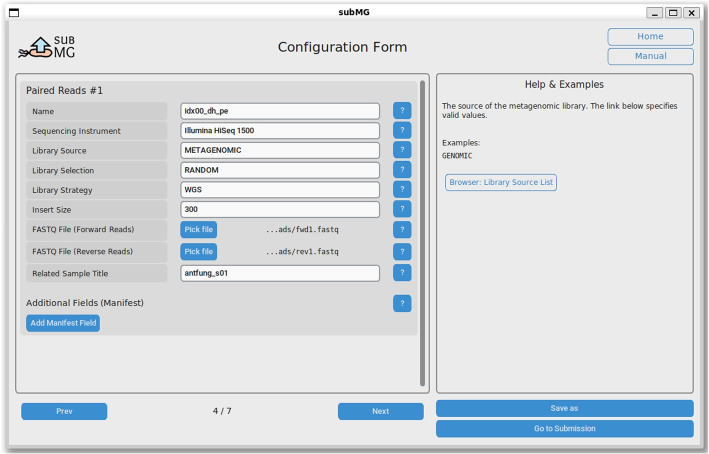Click the form's vertical scrollbar

click(x=423, y=220)
